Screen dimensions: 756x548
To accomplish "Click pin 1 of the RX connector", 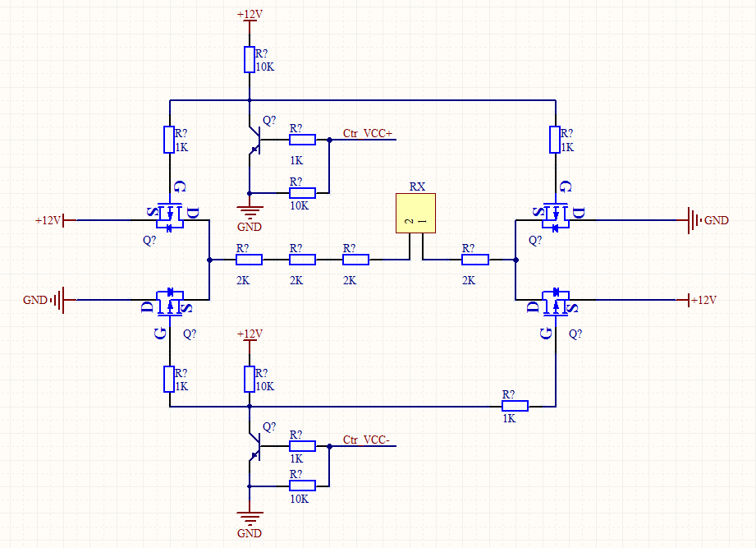I will coord(423,247).
